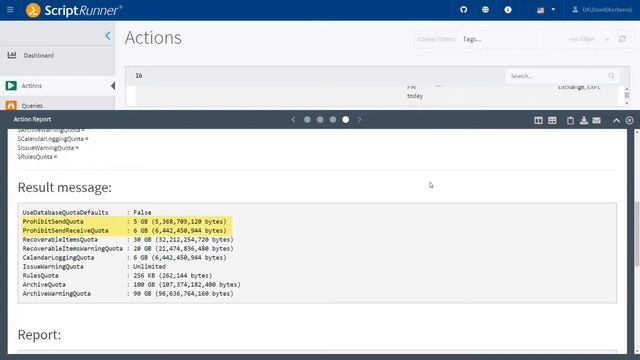This screenshot has width=640, height=360.
Task: Click the Actions page heading
Action: pos(153,38)
